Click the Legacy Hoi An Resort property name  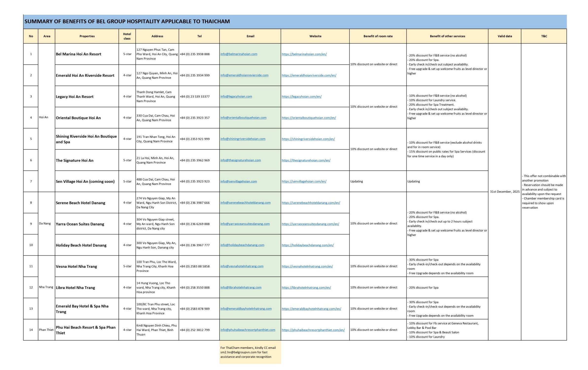click(74, 97)
